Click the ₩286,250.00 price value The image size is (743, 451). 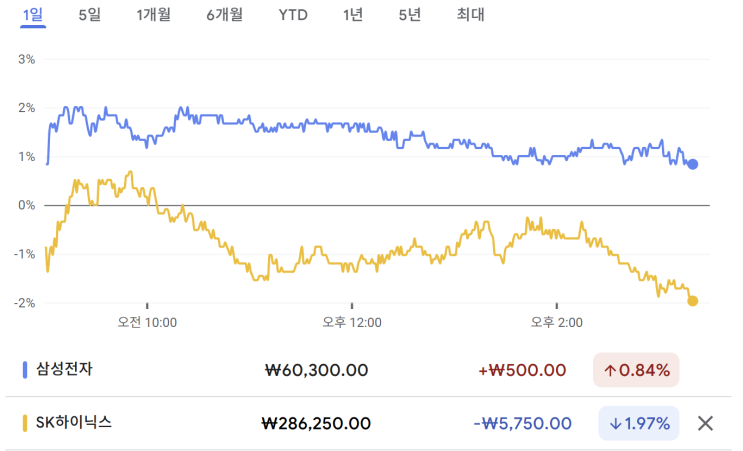[x=315, y=423]
